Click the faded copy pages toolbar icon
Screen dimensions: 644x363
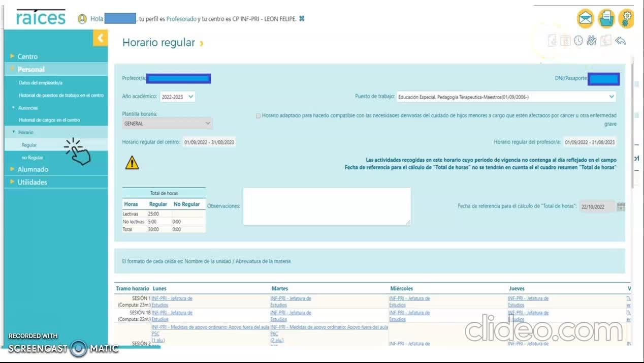(x=605, y=41)
